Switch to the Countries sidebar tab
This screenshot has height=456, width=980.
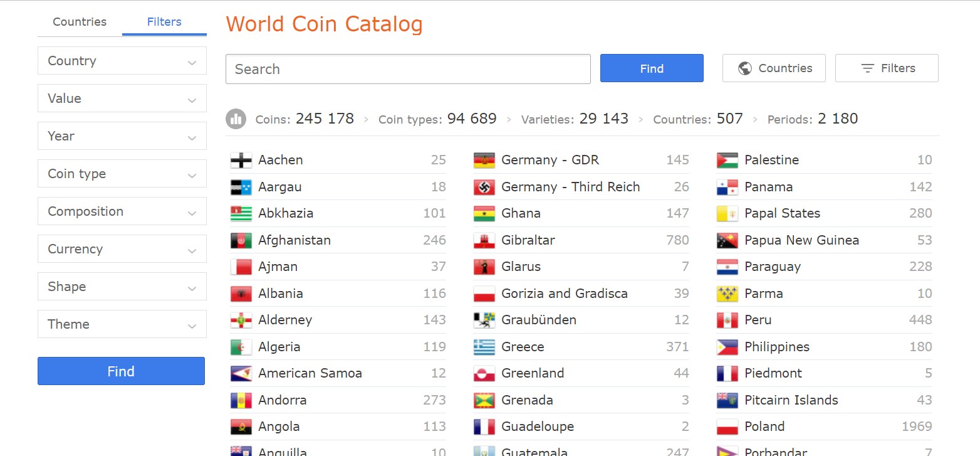[x=80, y=22]
